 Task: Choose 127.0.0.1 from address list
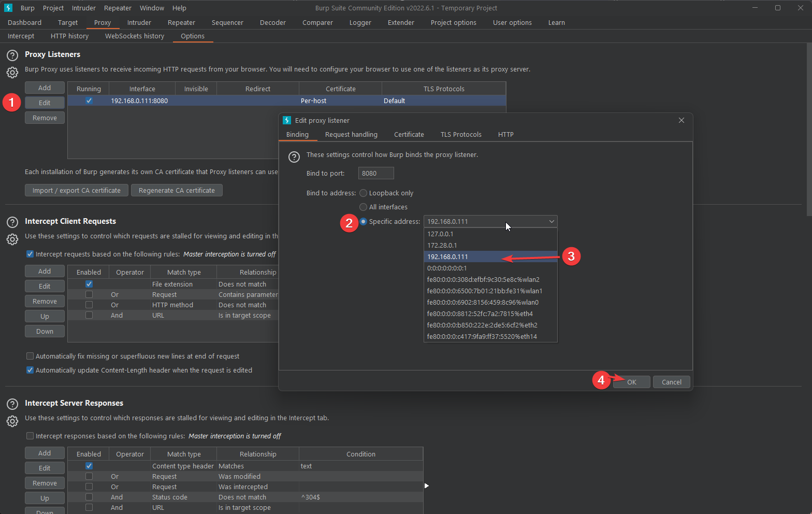pos(490,234)
